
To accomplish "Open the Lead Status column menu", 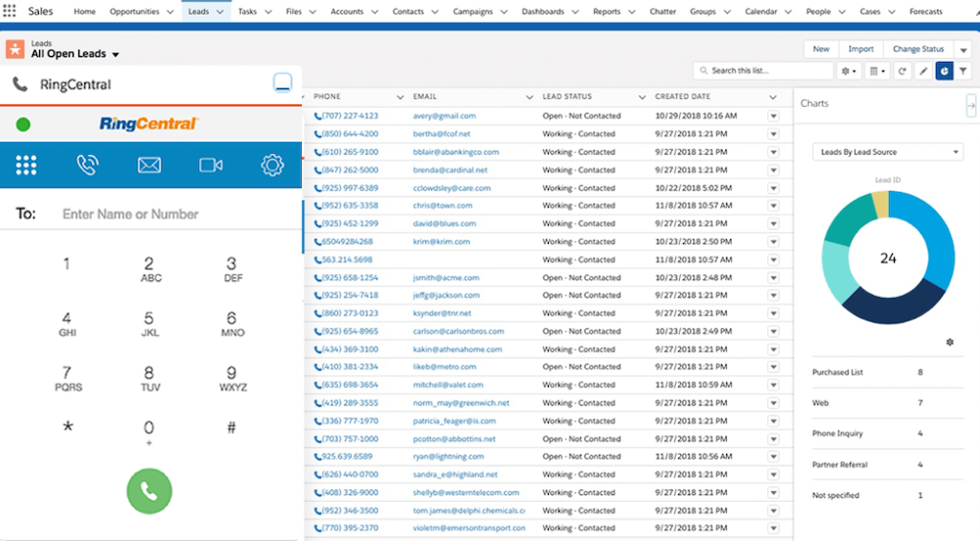I will coord(642,97).
